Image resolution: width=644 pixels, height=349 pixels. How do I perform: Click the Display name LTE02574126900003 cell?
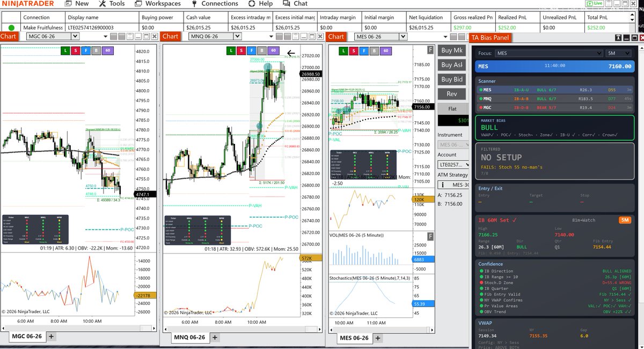102,27
